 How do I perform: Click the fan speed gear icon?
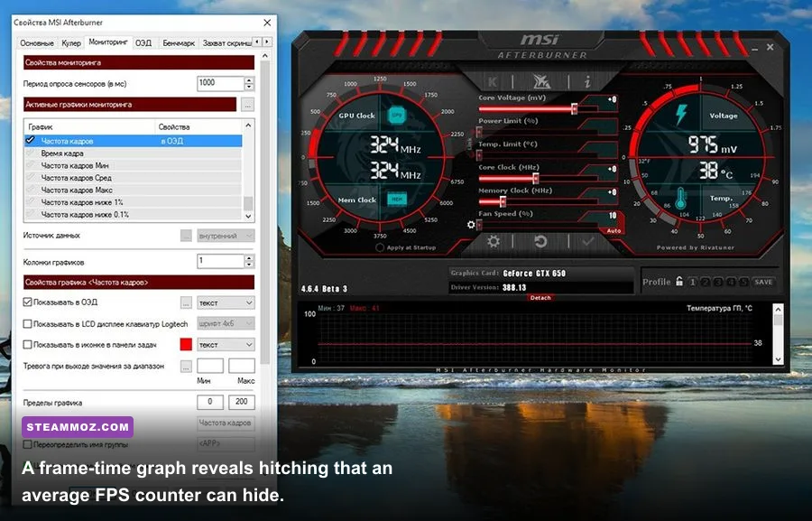pyautogui.click(x=470, y=225)
